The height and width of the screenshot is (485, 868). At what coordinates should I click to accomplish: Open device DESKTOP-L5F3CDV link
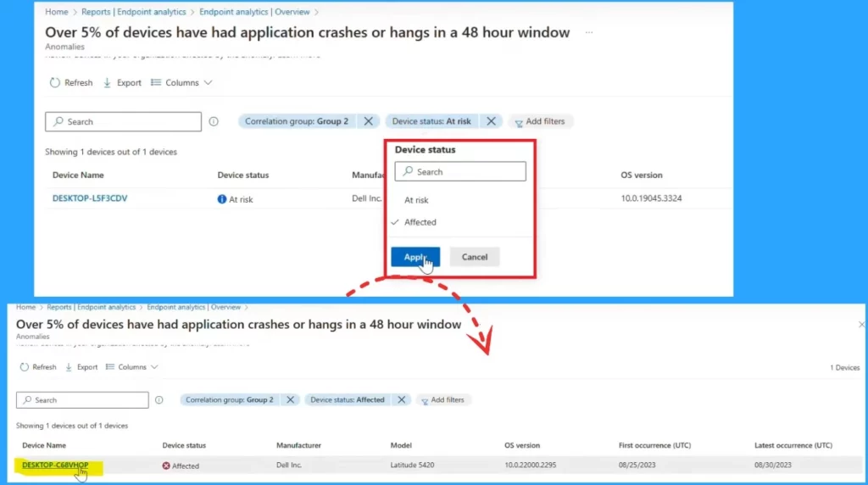[x=90, y=198]
